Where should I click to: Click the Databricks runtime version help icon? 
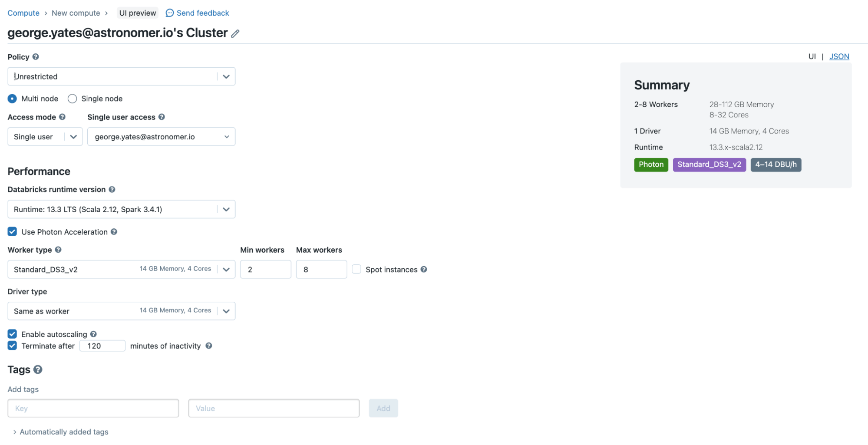(112, 189)
